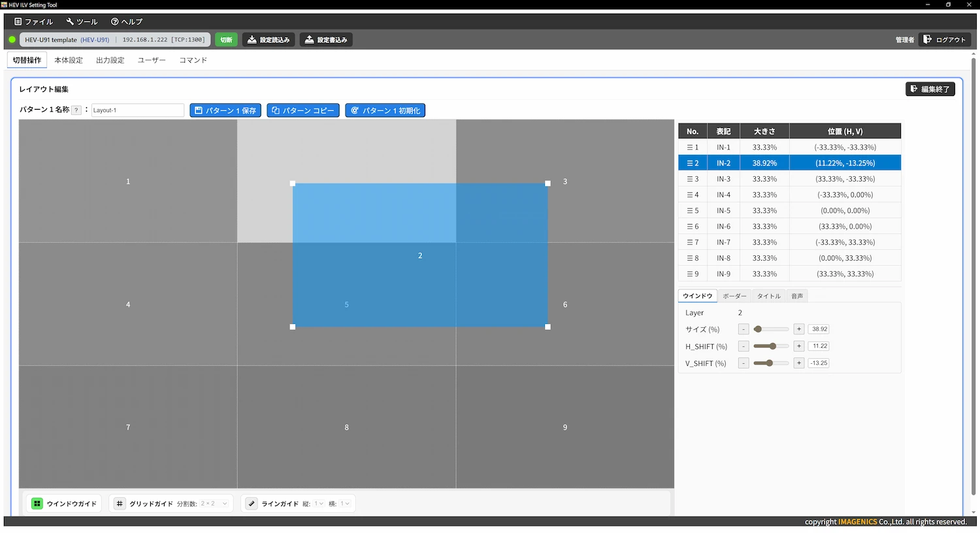Screen dimensions: 980x533
Task: Toggle the green ウインドウガイド icon
Action: coord(37,504)
